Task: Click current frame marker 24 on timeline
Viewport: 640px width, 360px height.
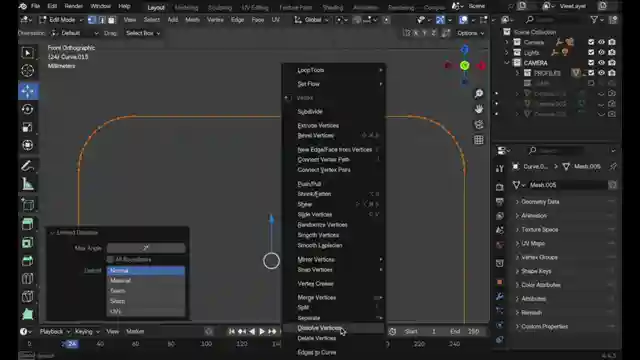Action: pyautogui.click(x=71, y=344)
